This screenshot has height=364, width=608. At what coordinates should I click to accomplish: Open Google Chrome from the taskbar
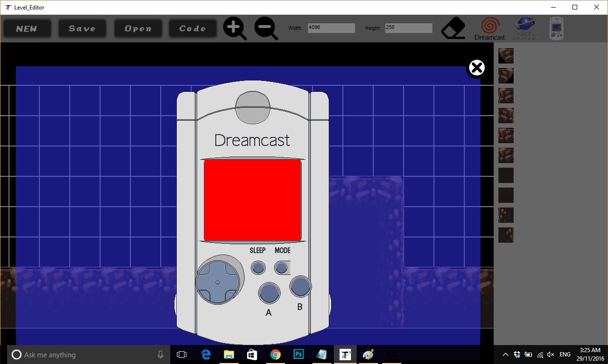(275, 355)
